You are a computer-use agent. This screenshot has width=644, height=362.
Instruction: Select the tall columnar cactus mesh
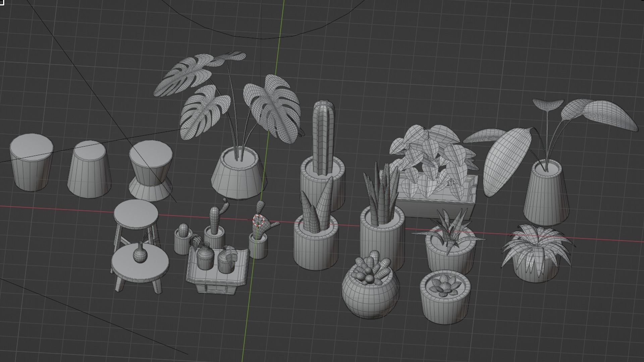click(323, 137)
